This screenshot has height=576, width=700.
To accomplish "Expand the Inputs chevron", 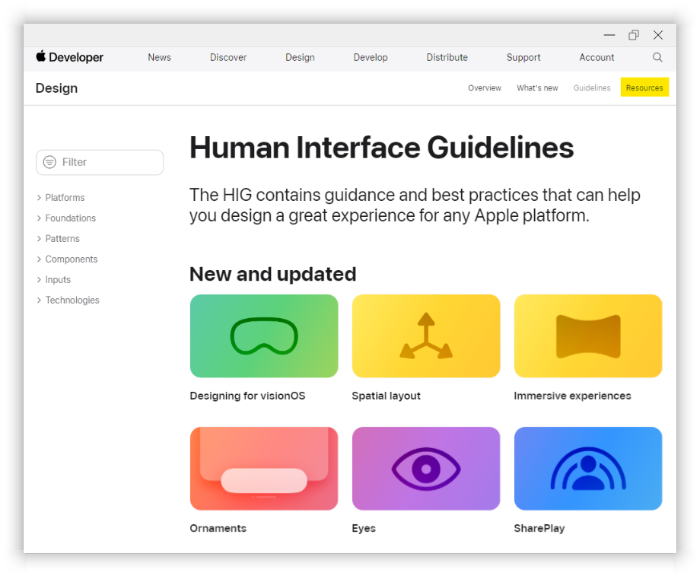I will [39, 280].
